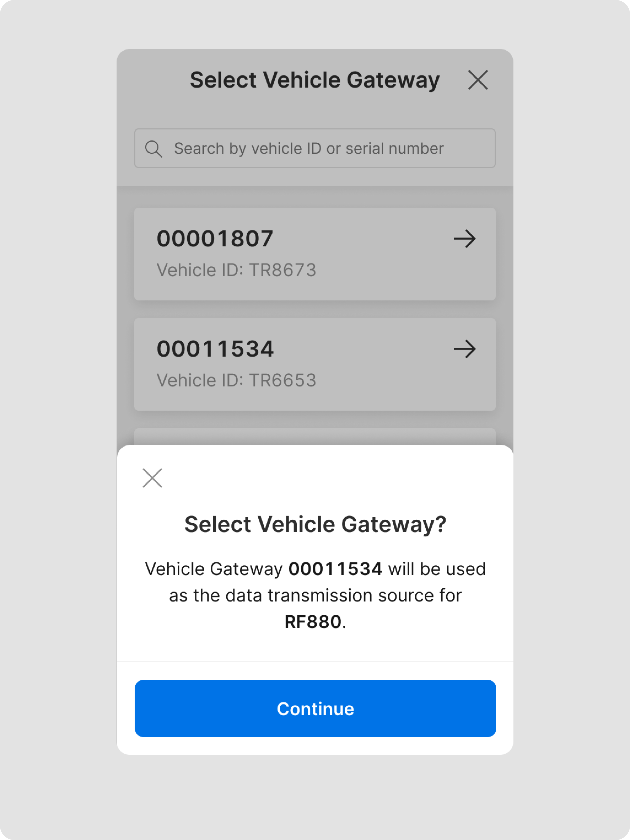The width and height of the screenshot is (630, 840).
Task: Click the bold RF880 device name
Action: [313, 622]
